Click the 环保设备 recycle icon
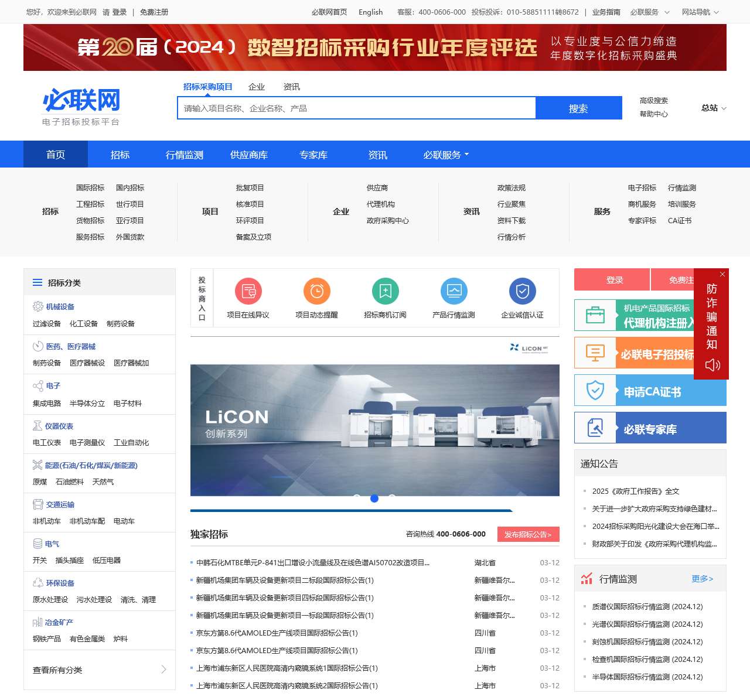 tap(38, 583)
